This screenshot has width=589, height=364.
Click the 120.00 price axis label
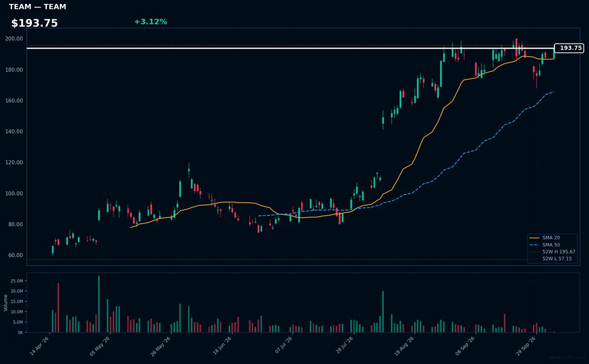14,162
